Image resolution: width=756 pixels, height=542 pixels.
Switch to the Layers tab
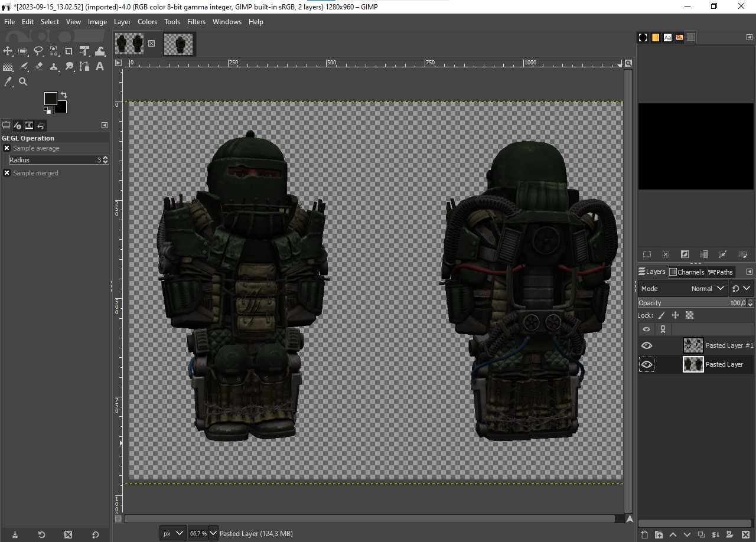(x=652, y=272)
